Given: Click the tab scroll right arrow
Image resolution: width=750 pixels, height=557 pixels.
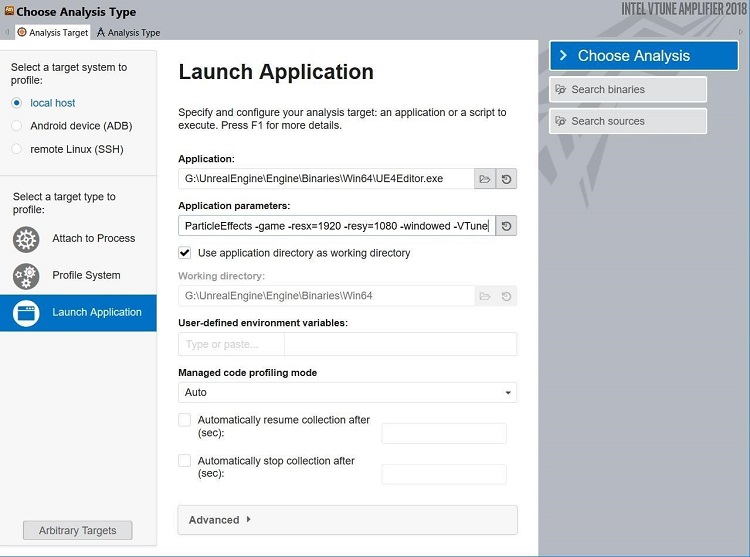Looking at the screenshot, I should coord(741,32).
